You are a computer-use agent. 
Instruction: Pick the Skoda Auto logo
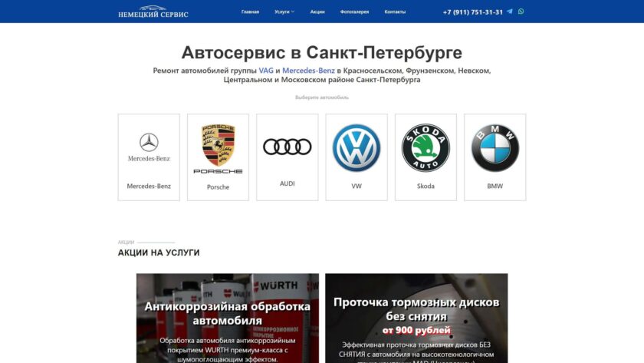pyautogui.click(x=426, y=148)
